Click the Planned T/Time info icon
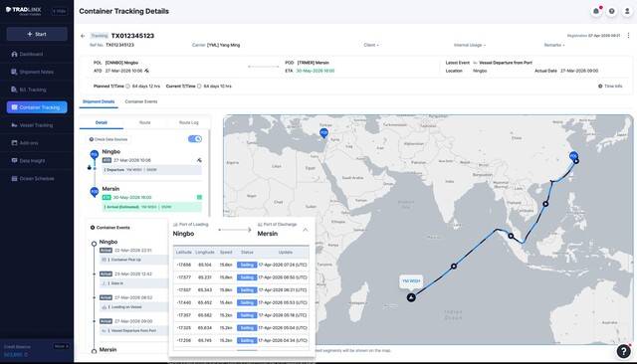637x364 pixels. (127, 87)
